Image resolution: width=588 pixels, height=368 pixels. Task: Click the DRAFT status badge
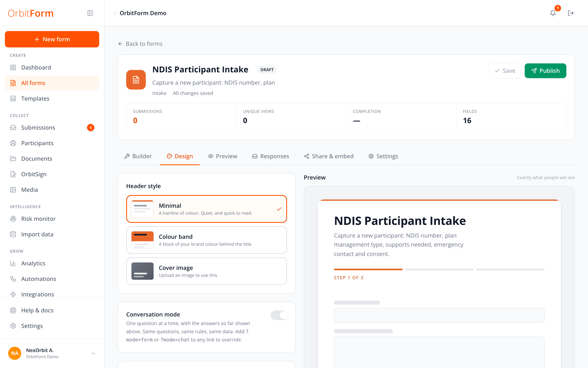[x=267, y=70]
